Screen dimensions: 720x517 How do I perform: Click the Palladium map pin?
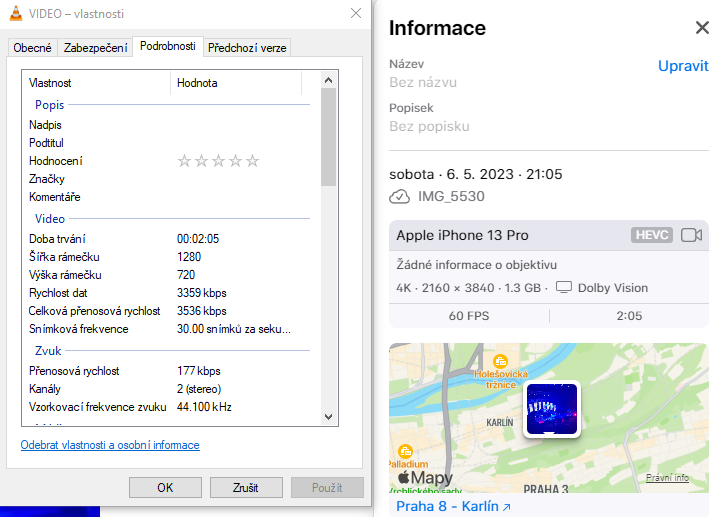[x=405, y=451]
